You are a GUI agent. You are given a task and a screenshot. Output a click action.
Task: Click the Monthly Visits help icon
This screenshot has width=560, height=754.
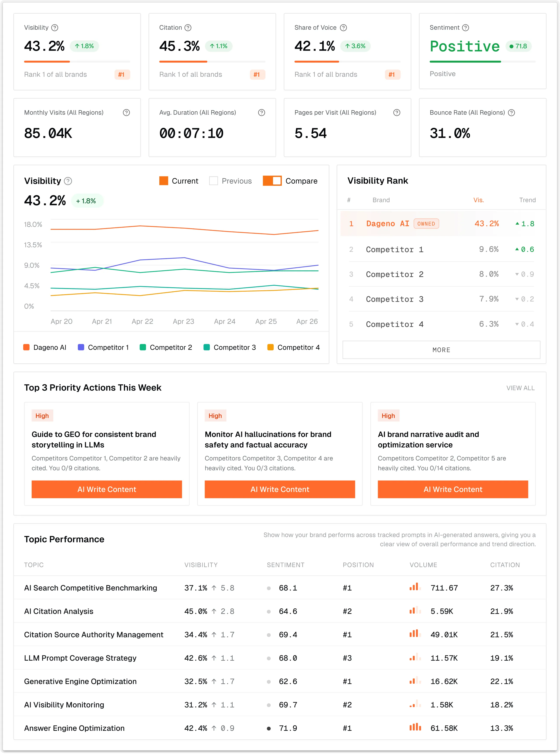[126, 113]
